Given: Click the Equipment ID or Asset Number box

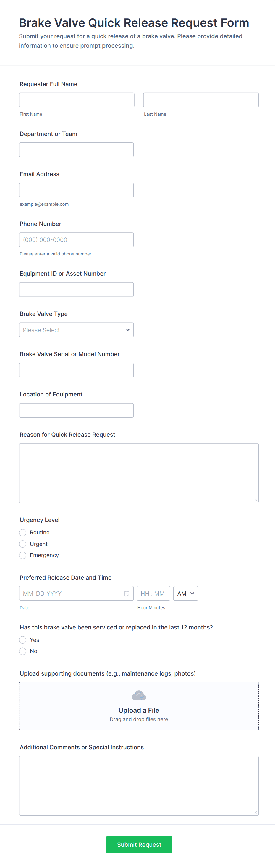Looking at the screenshot, I should coord(76,290).
